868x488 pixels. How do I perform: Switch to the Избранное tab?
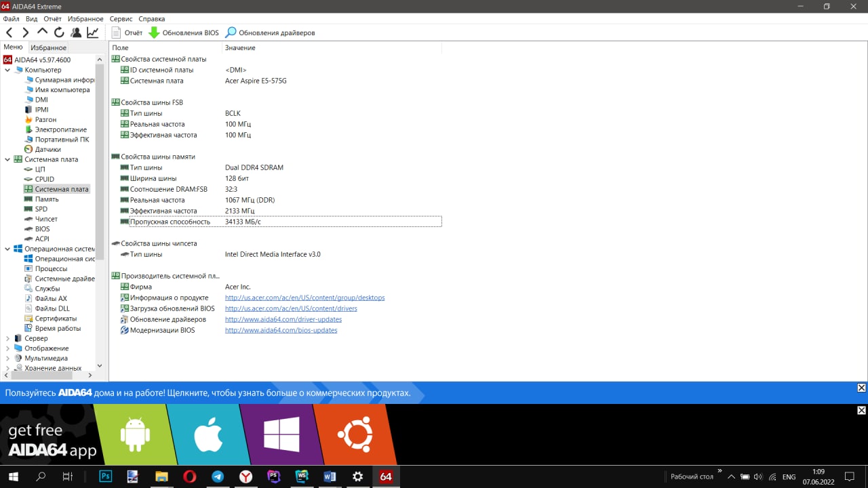pyautogui.click(x=48, y=47)
